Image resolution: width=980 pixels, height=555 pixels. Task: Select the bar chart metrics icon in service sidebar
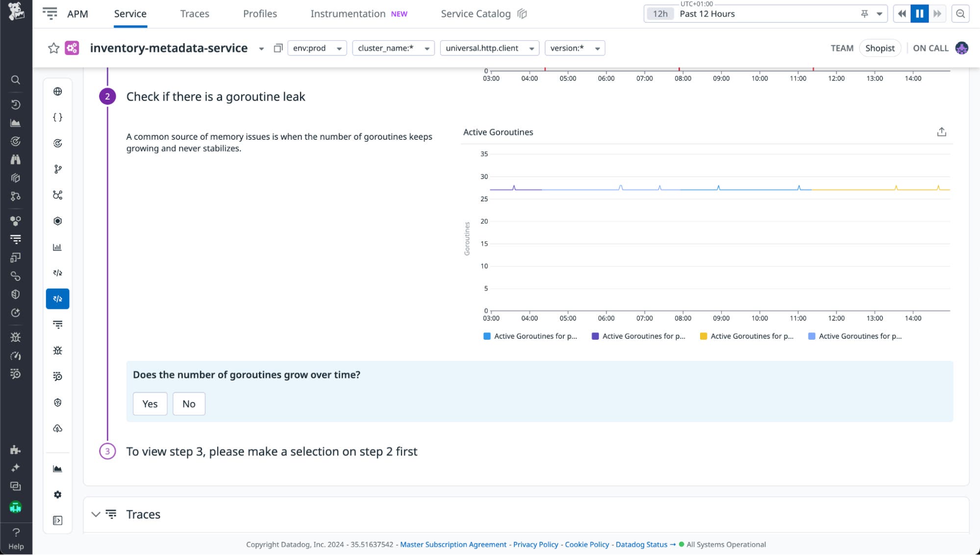pos(57,248)
